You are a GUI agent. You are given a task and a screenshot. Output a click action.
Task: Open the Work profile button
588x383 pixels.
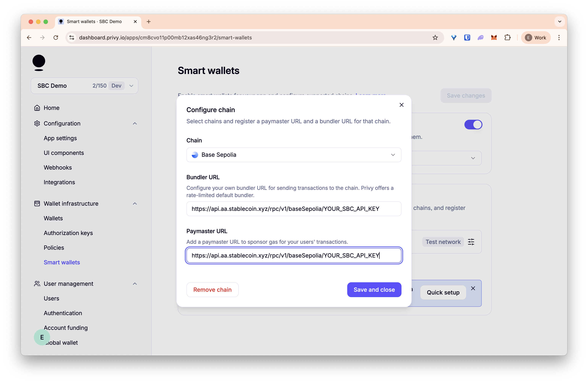(x=536, y=38)
